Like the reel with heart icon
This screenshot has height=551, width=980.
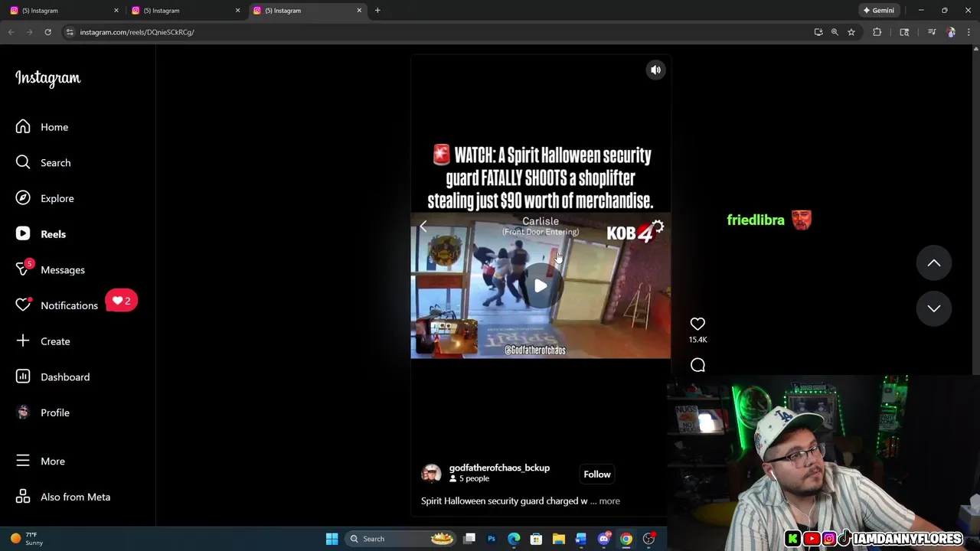(697, 324)
